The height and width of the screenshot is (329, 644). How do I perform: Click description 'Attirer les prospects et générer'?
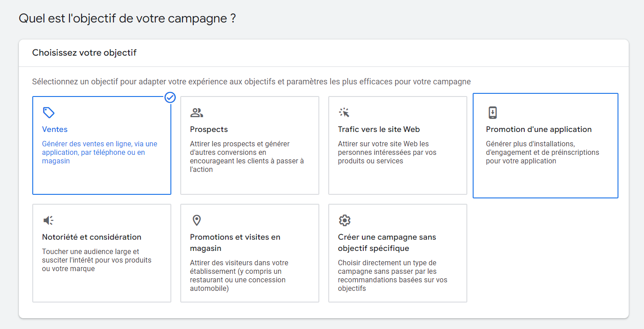[x=247, y=157]
